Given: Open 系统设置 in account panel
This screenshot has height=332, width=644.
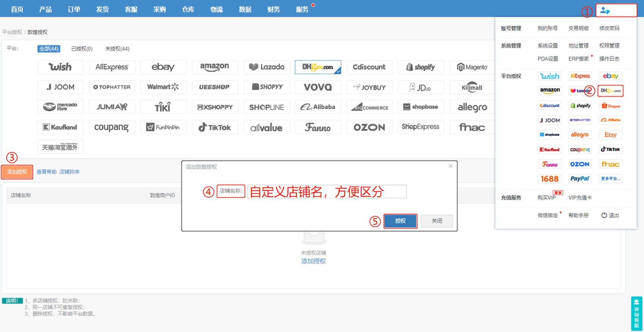Looking at the screenshot, I should point(547,46).
